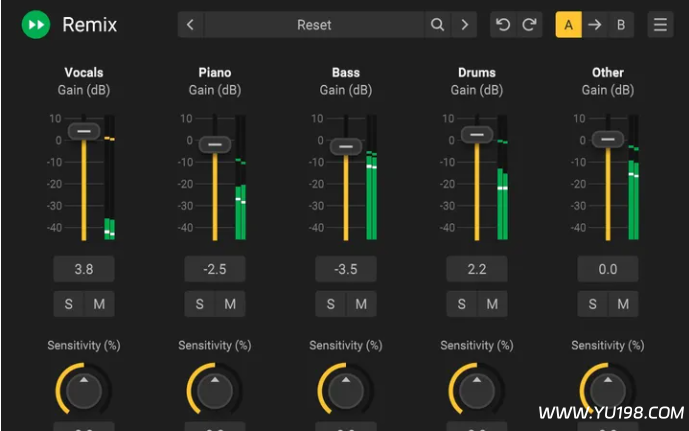Click the Other gain value 0.0
The height and width of the screenshot is (431, 689).
click(608, 269)
